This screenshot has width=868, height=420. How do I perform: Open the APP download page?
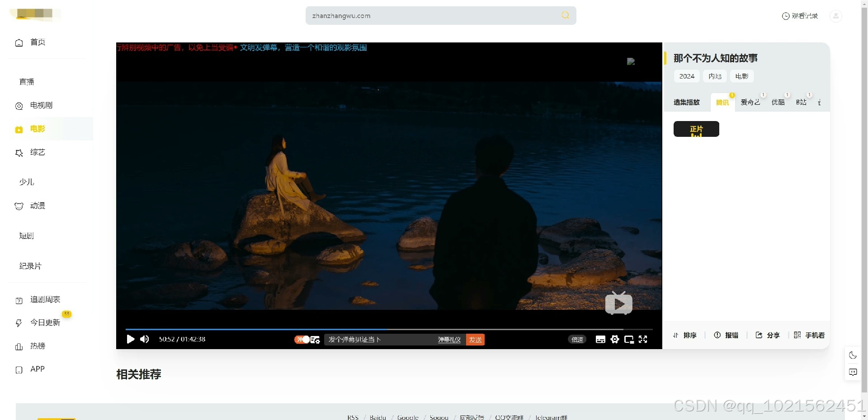tap(38, 369)
